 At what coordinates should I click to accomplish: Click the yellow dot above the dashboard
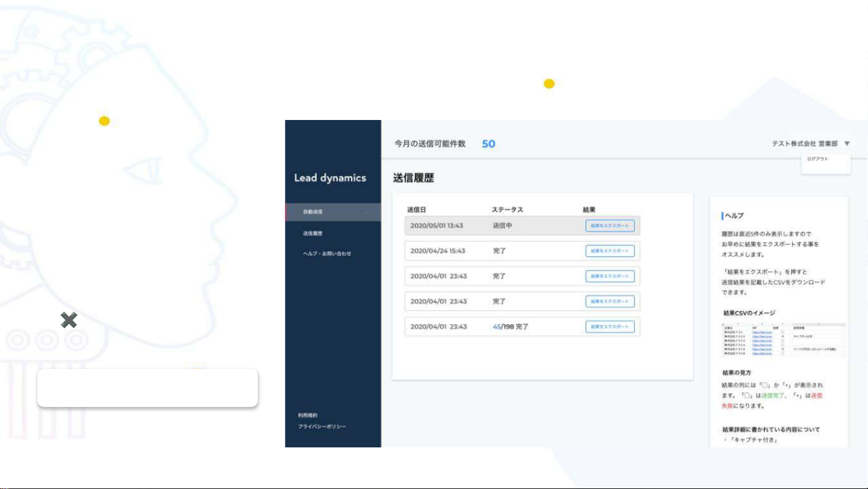(x=549, y=84)
